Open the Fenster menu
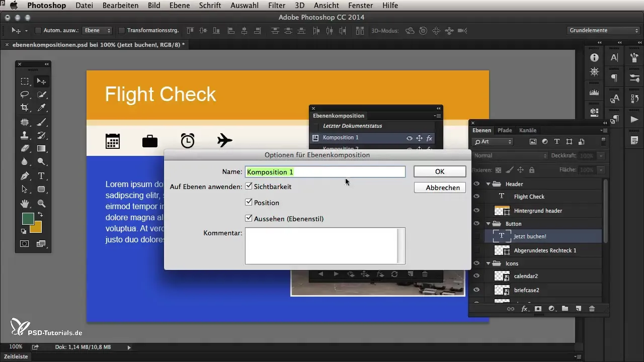644x362 pixels. [361, 6]
